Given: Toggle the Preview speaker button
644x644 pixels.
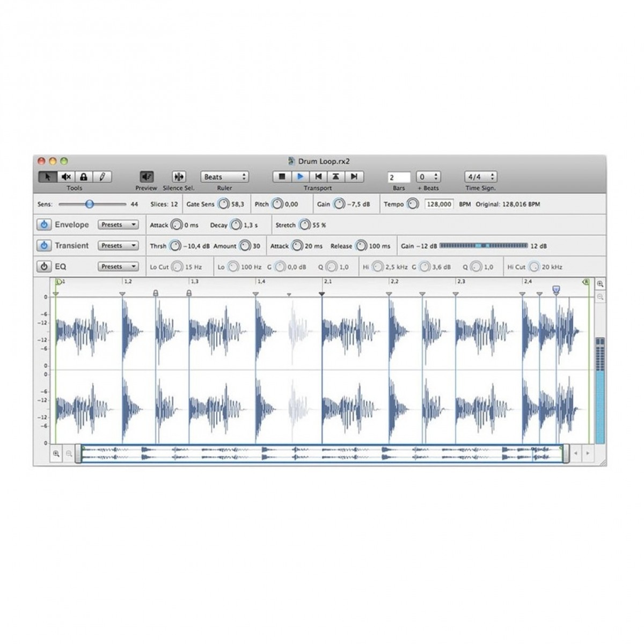Looking at the screenshot, I should 147,177.
